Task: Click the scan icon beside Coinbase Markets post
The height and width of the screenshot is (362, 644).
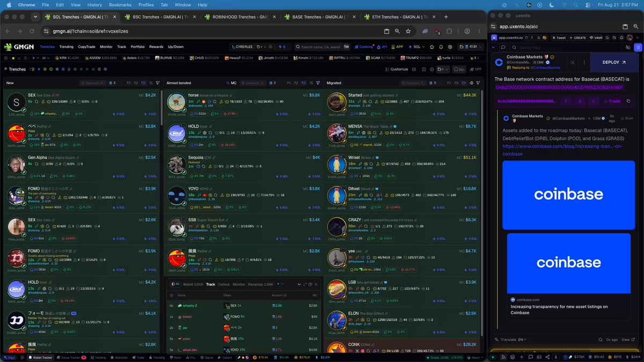Action: point(572,62)
